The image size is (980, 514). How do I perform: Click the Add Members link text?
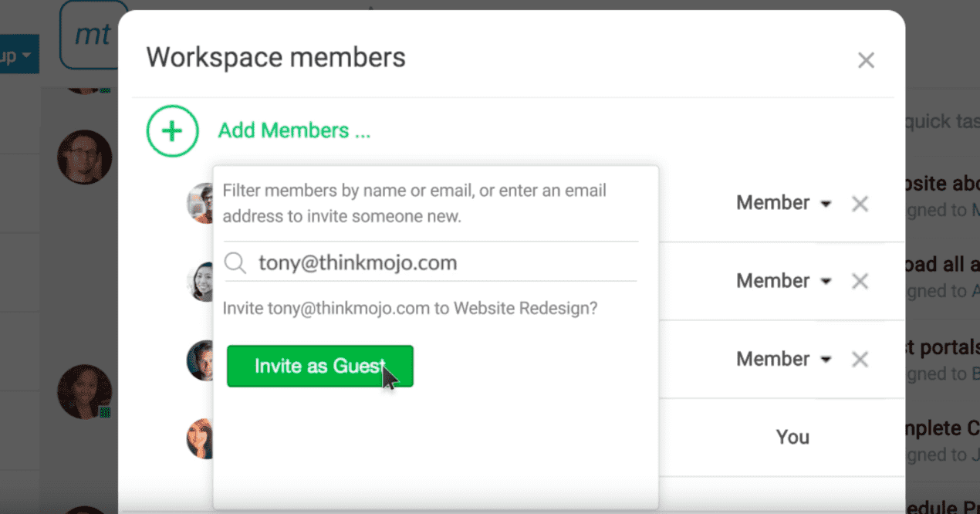[294, 130]
